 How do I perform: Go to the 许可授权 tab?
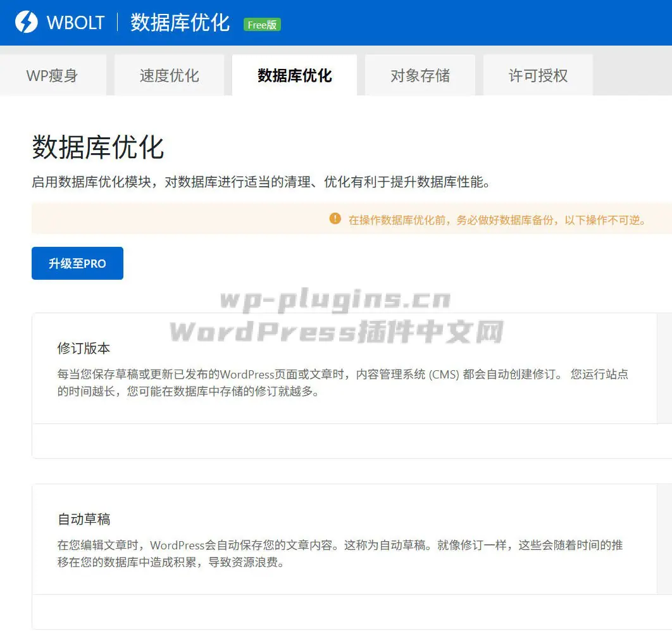coord(538,75)
